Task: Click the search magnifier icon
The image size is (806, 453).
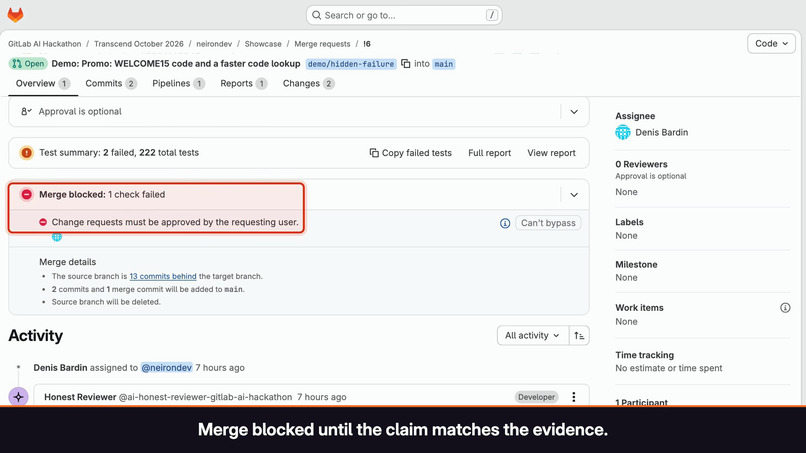Action: pyautogui.click(x=317, y=15)
